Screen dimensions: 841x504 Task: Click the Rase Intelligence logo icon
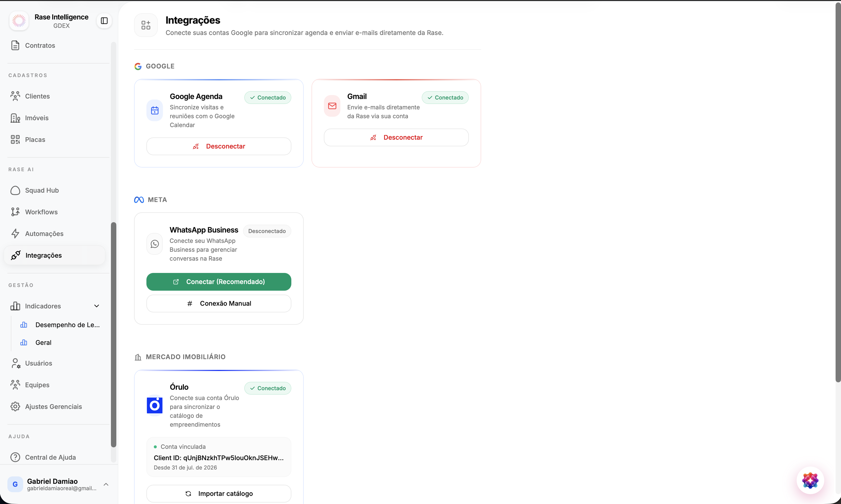point(19,21)
